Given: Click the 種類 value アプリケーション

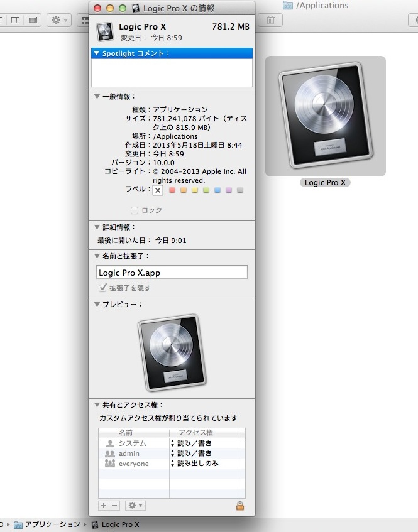Looking at the screenshot, I should tap(180, 109).
